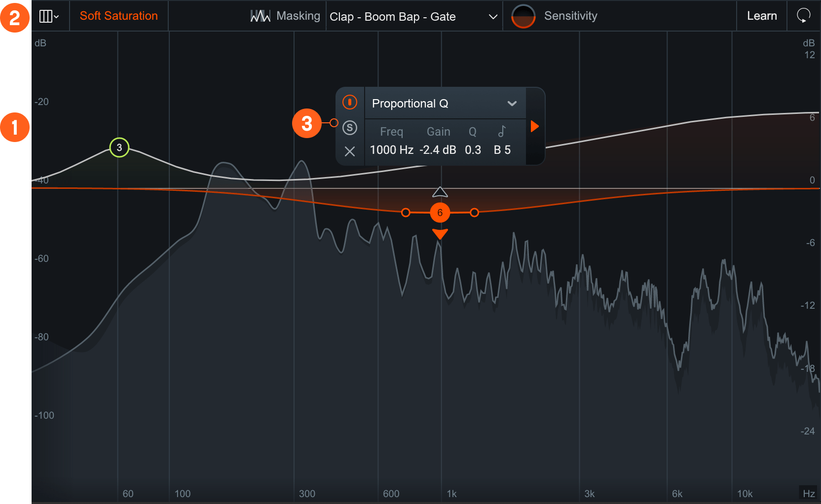Toggle bypass for band 6
Image resolution: width=821 pixels, height=504 pixels.
point(350,102)
